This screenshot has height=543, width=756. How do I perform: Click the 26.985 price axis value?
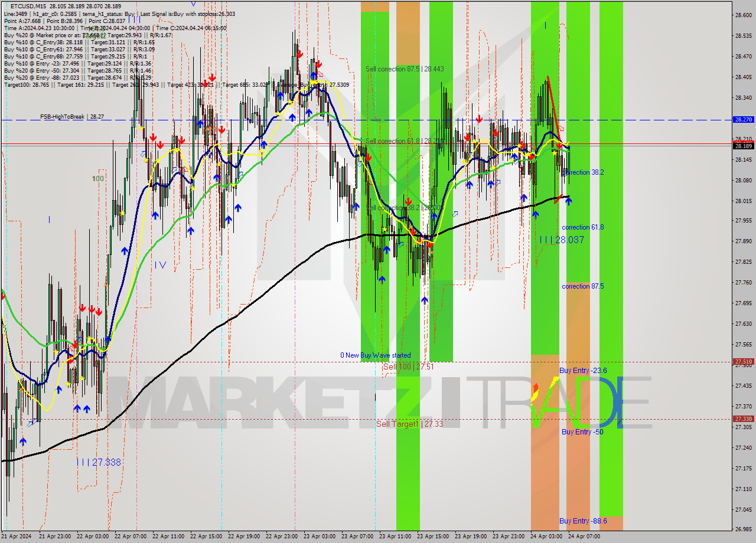point(743,529)
